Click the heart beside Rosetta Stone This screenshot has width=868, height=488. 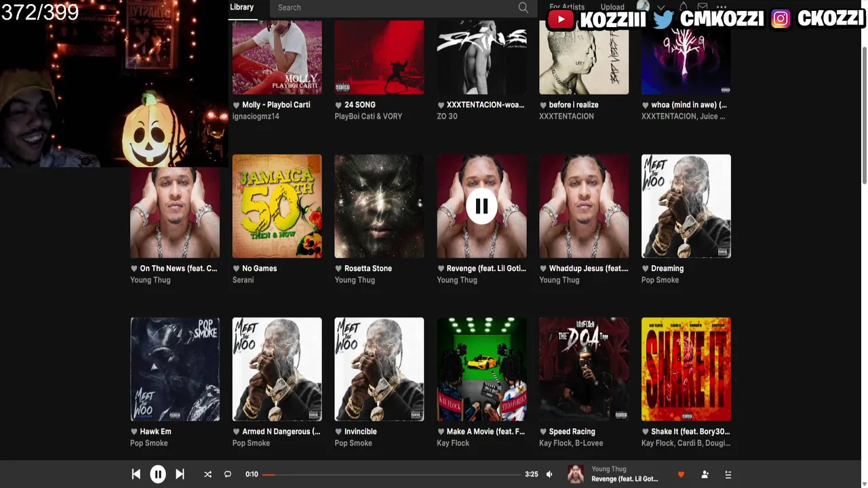(338, 268)
